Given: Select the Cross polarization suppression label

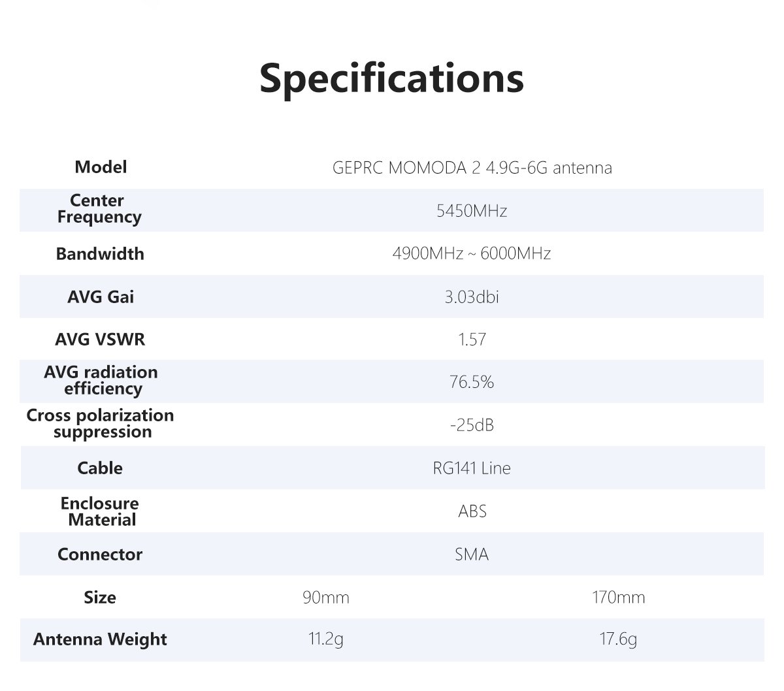Looking at the screenshot, I should 100,423.
